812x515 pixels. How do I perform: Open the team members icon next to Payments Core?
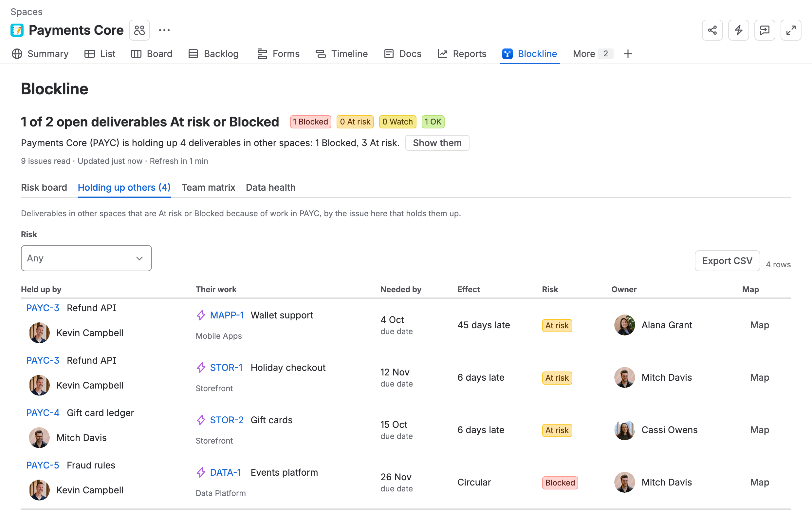139,30
